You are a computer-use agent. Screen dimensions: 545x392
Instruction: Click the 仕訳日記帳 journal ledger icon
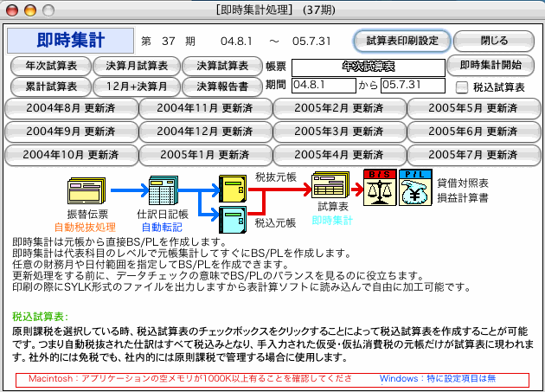click(x=163, y=190)
